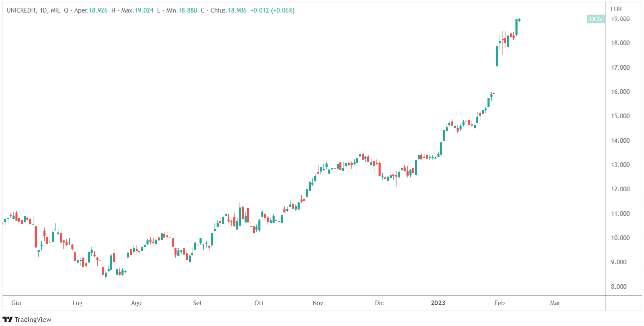The height and width of the screenshot is (326, 644).
Task: Click the UCG price label badge
Action: tap(595, 19)
